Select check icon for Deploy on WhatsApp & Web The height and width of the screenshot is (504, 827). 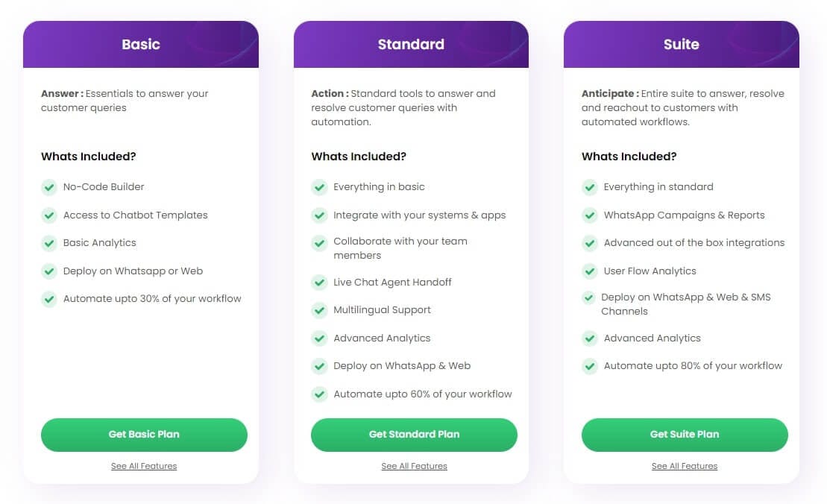319,366
